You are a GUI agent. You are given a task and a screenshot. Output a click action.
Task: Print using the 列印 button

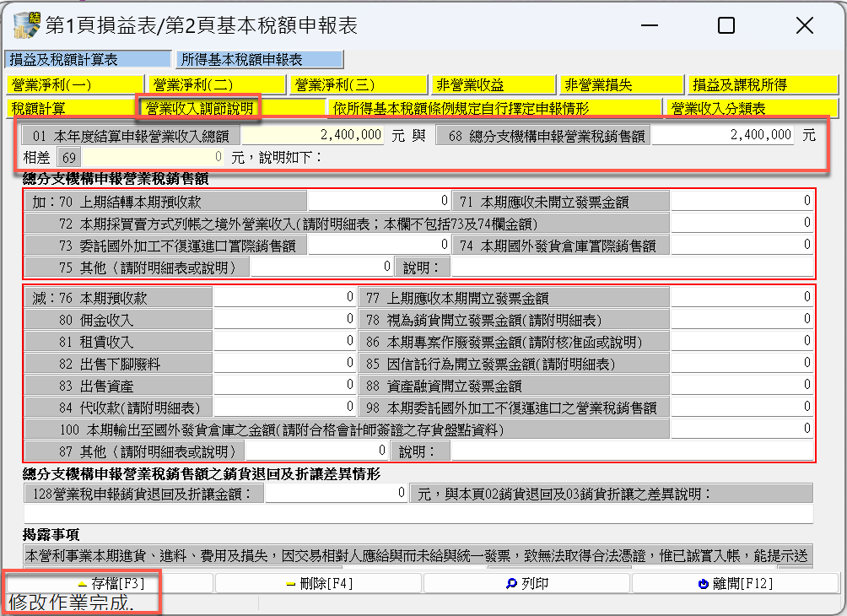(x=527, y=584)
